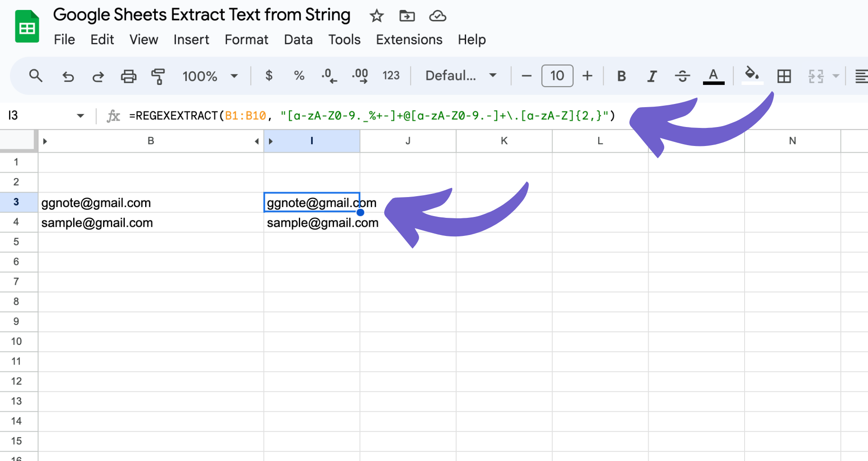Click the move to folder icon
Viewport: 868px width, 461px height.
[x=407, y=16]
